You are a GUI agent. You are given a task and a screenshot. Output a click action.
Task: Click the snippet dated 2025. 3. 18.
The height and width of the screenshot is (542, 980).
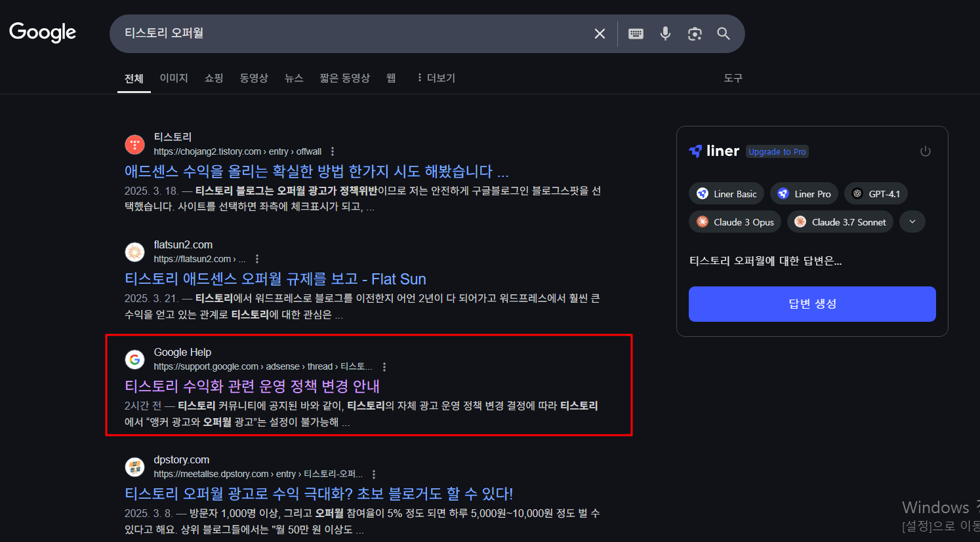click(363, 199)
